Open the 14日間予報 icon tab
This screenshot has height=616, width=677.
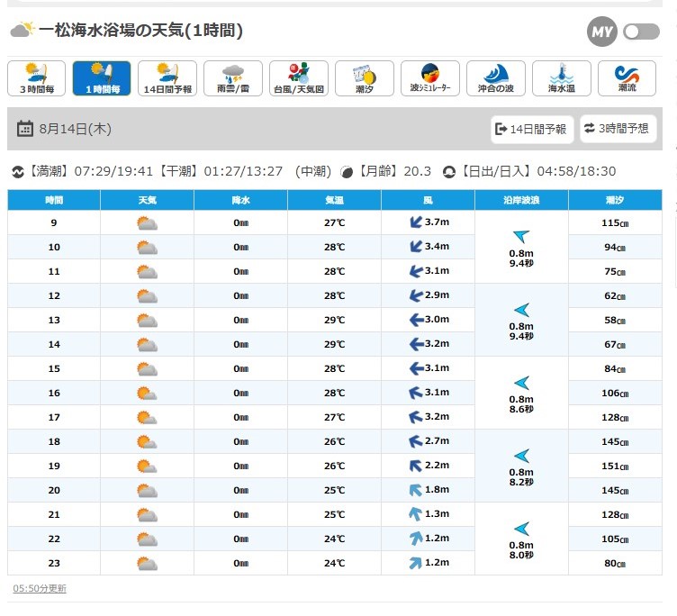167,78
